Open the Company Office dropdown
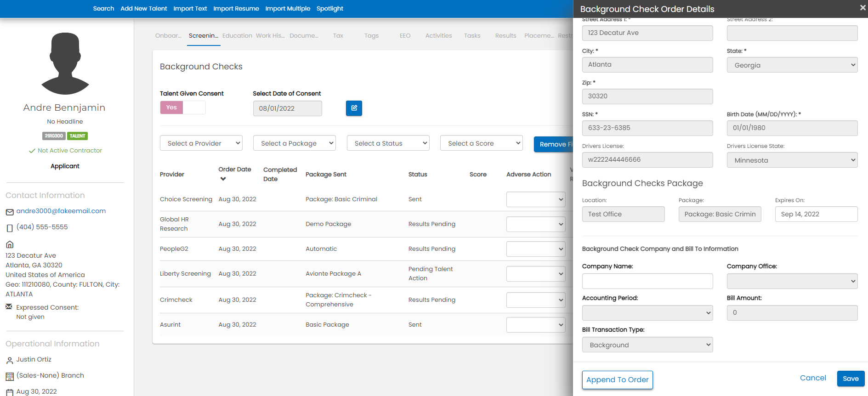This screenshot has width=868, height=396. pos(792,281)
